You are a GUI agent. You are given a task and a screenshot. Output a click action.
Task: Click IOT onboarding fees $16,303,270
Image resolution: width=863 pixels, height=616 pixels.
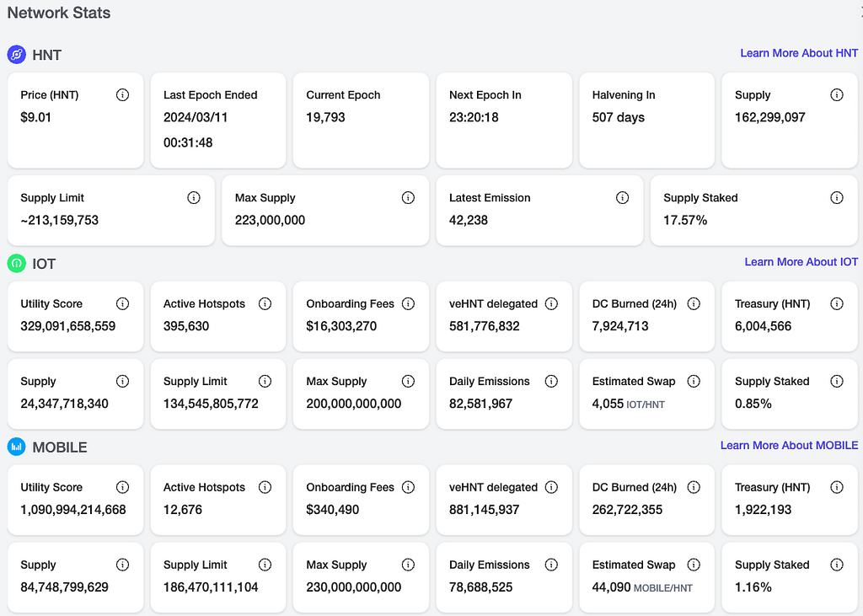point(341,326)
